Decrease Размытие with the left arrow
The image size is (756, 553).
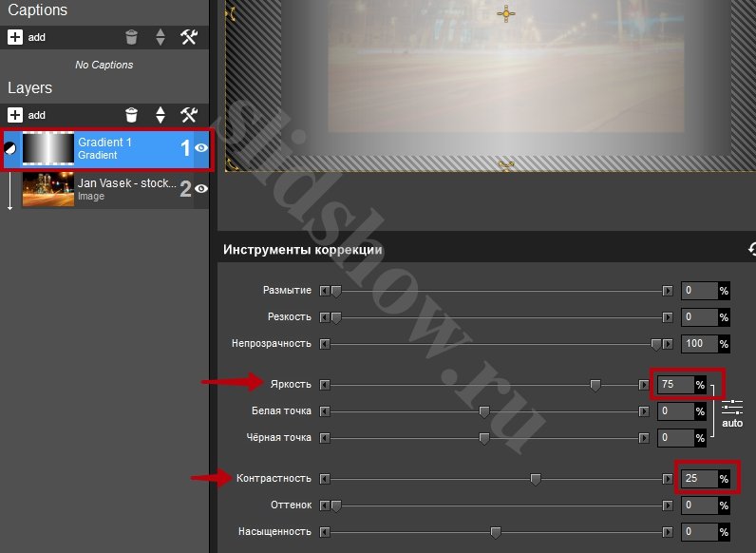coord(325,291)
